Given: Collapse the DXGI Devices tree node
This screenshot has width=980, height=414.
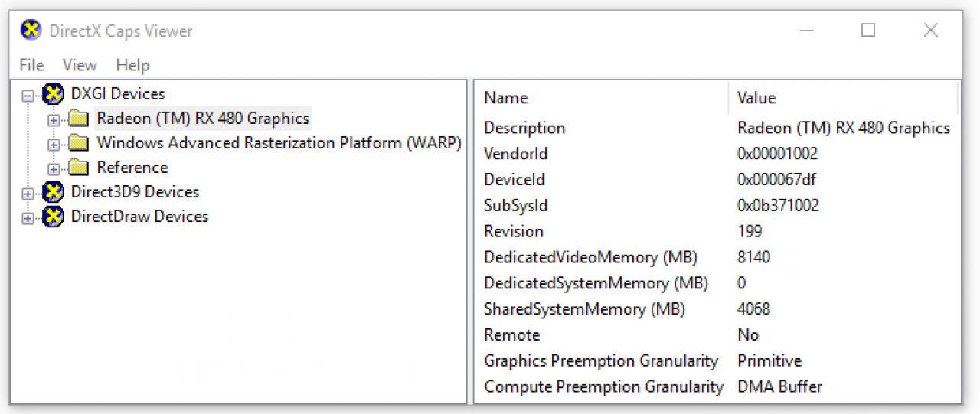Looking at the screenshot, I should point(28,96).
